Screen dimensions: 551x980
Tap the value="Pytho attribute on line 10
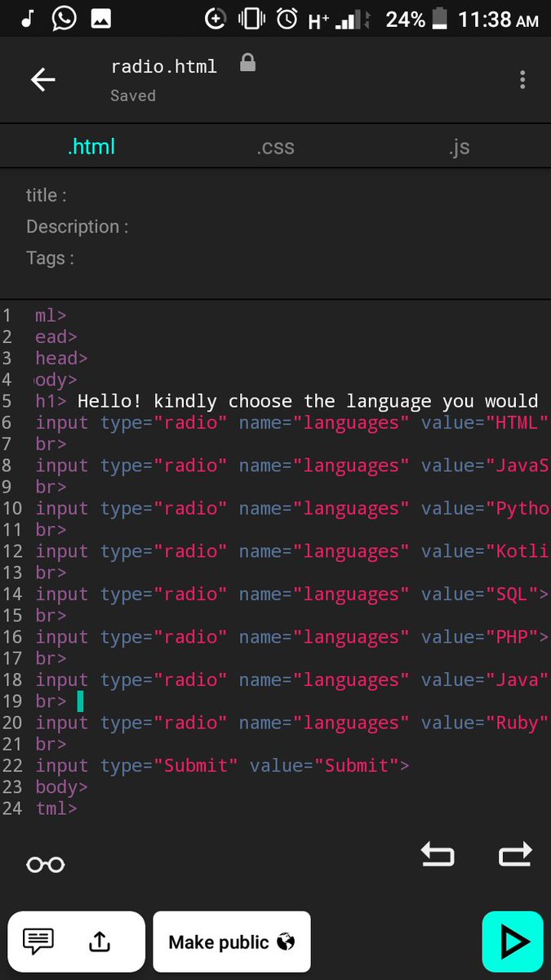click(x=485, y=508)
